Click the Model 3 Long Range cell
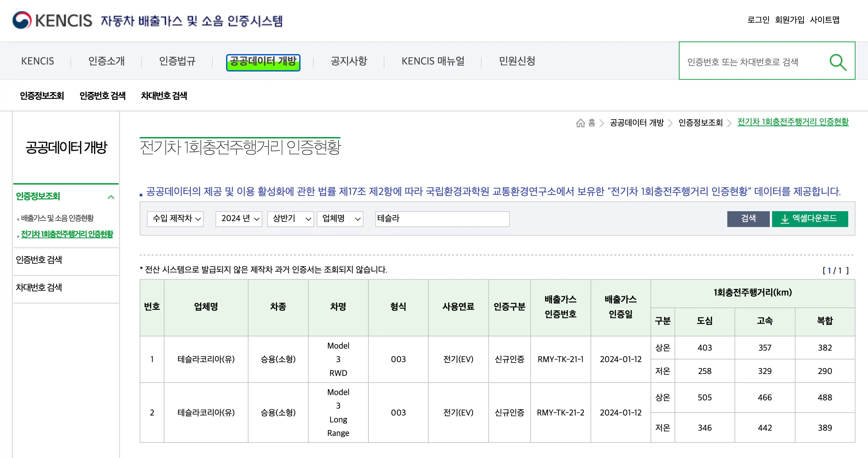Screen dimensions: 868x458 point(338,413)
